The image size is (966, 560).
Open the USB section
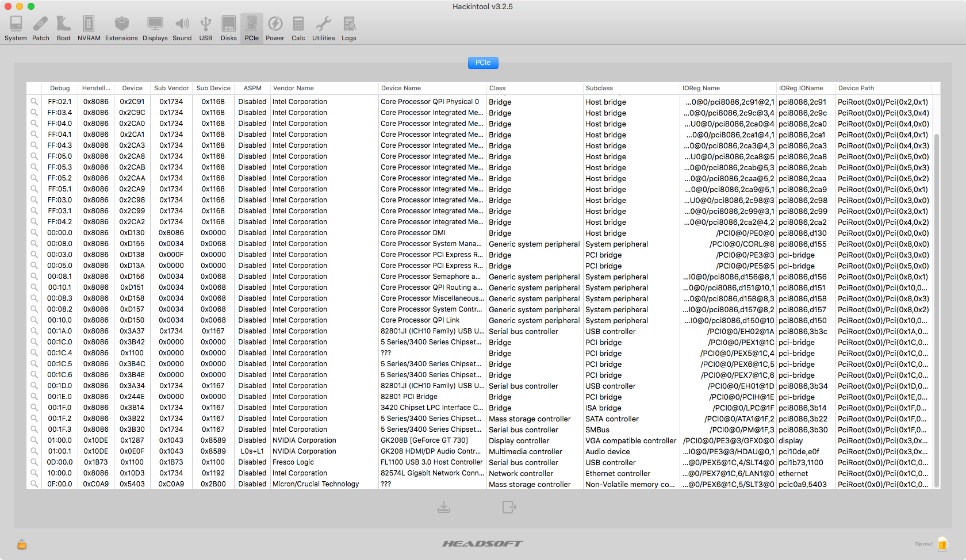tap(205, 28)
